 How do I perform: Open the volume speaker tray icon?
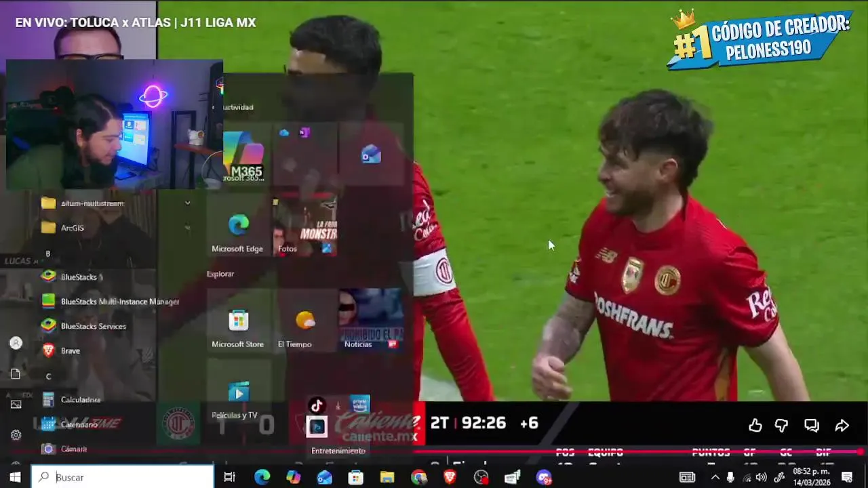762,477
